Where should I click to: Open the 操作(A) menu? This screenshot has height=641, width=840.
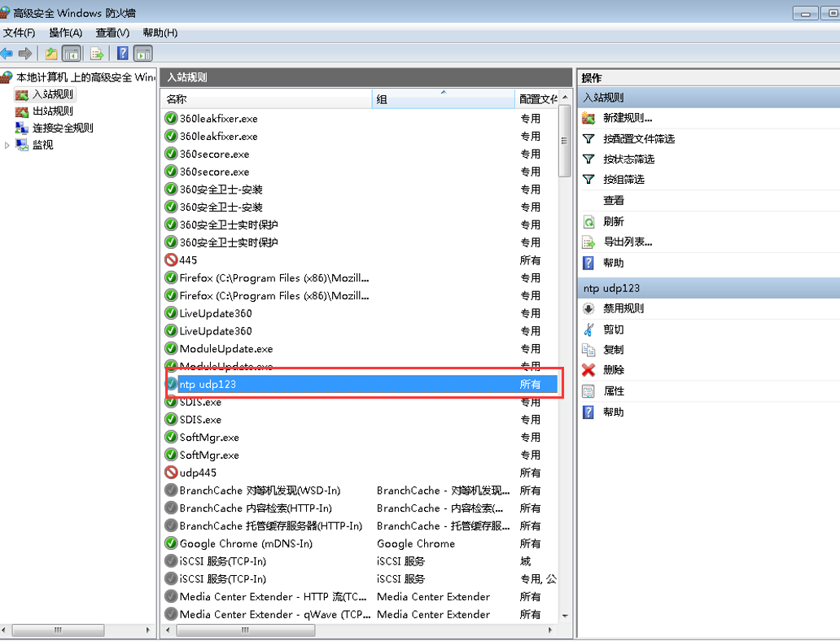65,33
